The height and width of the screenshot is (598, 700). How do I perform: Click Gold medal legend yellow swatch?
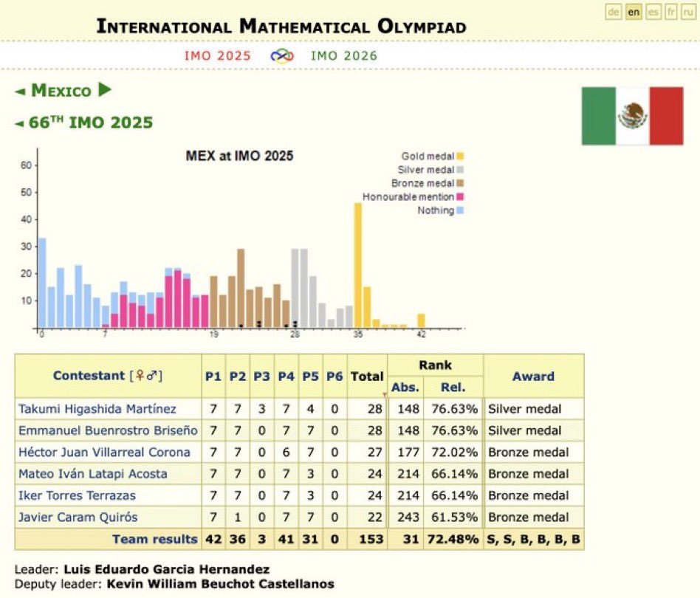[x=460, y=157]
